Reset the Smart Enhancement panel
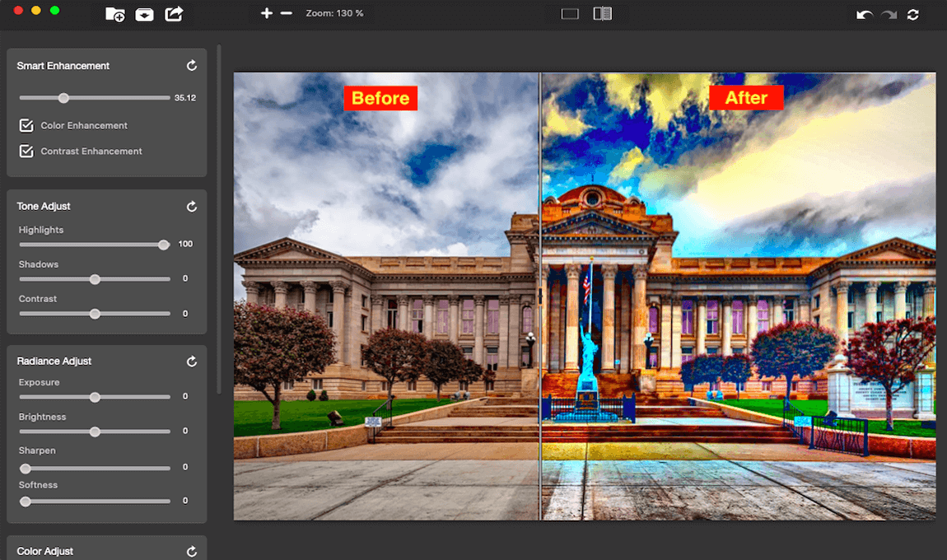947x560 pixels. pos(191,65)
